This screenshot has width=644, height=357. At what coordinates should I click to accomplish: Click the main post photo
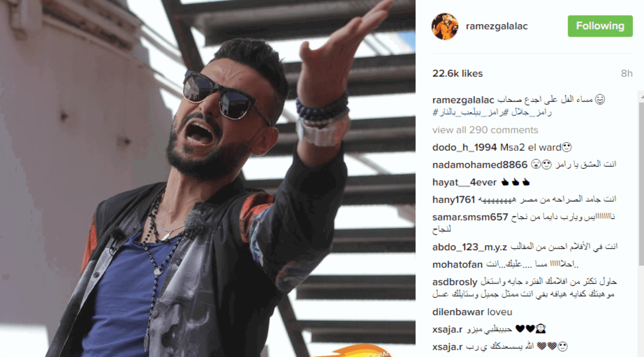coord(208,178)
